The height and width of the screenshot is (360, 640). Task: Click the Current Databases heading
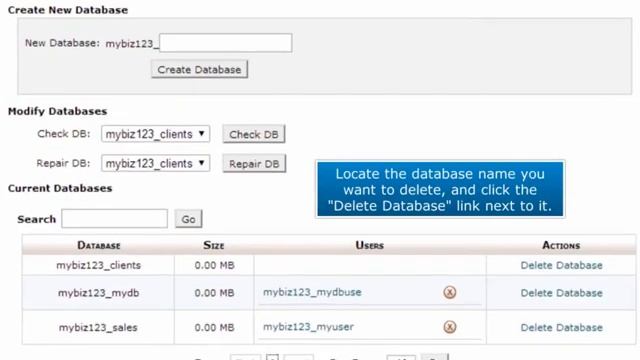(60, 188)
